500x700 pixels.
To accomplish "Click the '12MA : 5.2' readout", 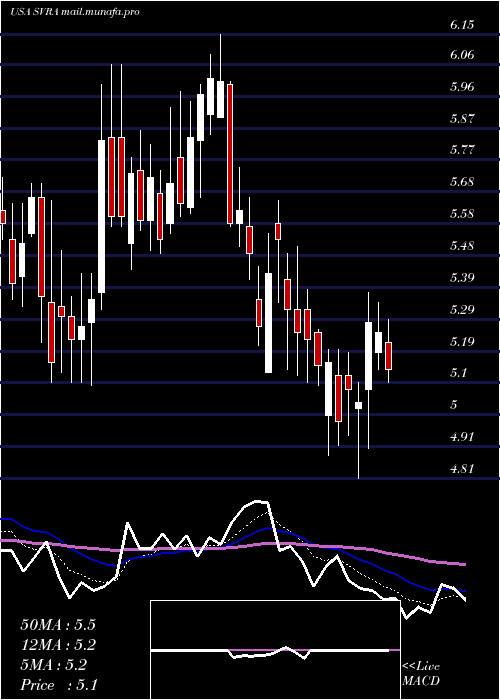I will [58, 645].
